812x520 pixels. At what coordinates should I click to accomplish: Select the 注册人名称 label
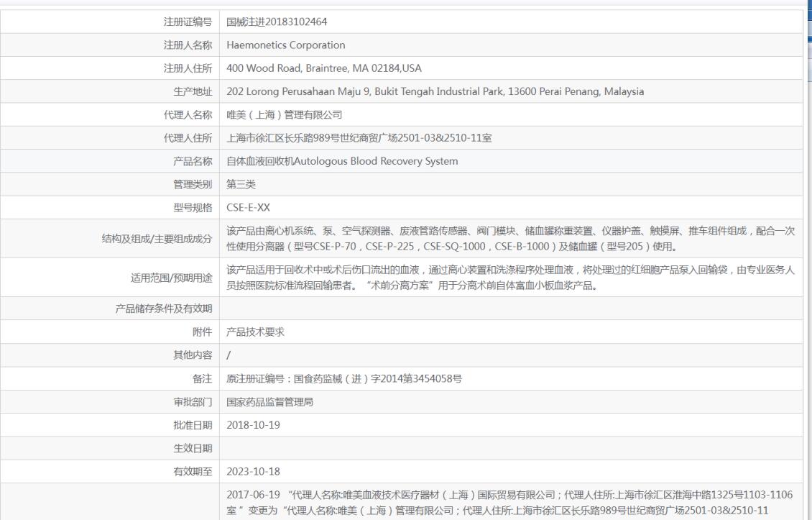[188, 45]
